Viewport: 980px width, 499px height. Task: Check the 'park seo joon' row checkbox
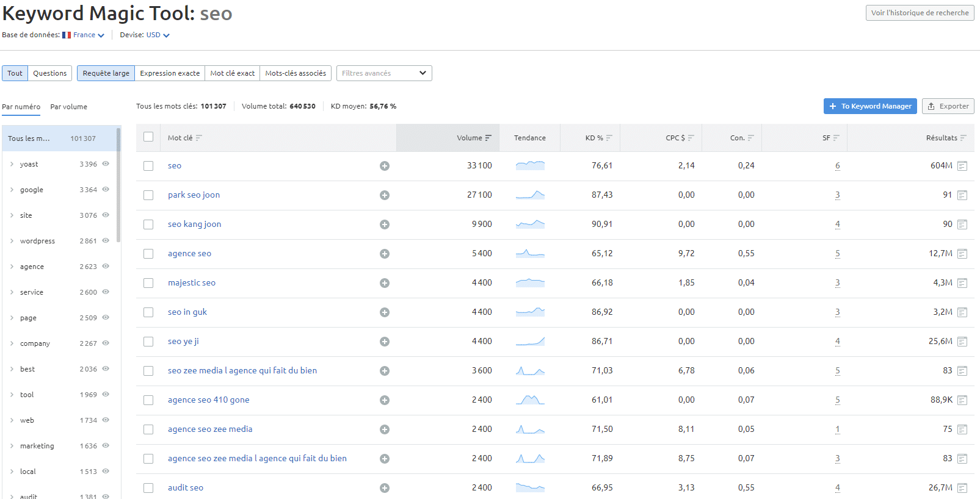coord(148,195)
